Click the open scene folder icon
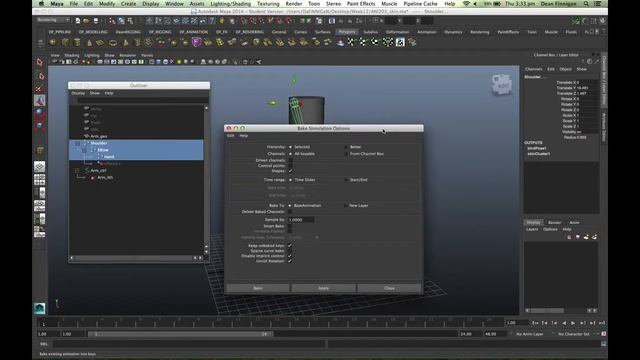The image size is (640, 360). pos(86,20)
